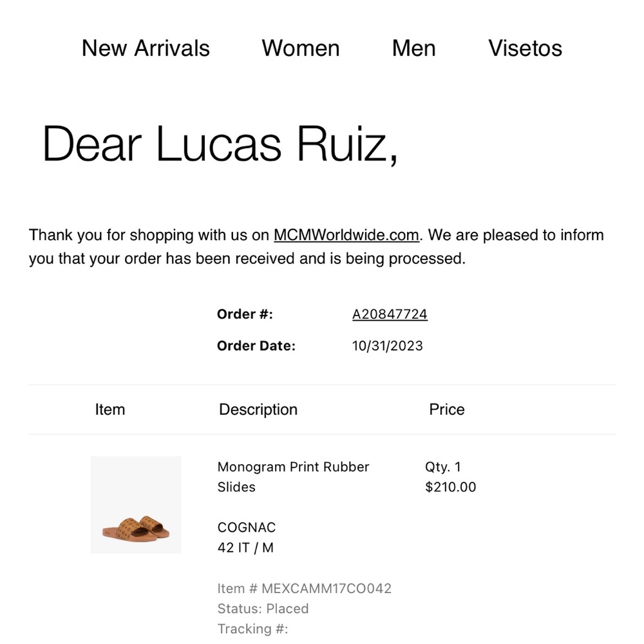Click the cognac slides product thumbnail

click(x=136, y=505)
